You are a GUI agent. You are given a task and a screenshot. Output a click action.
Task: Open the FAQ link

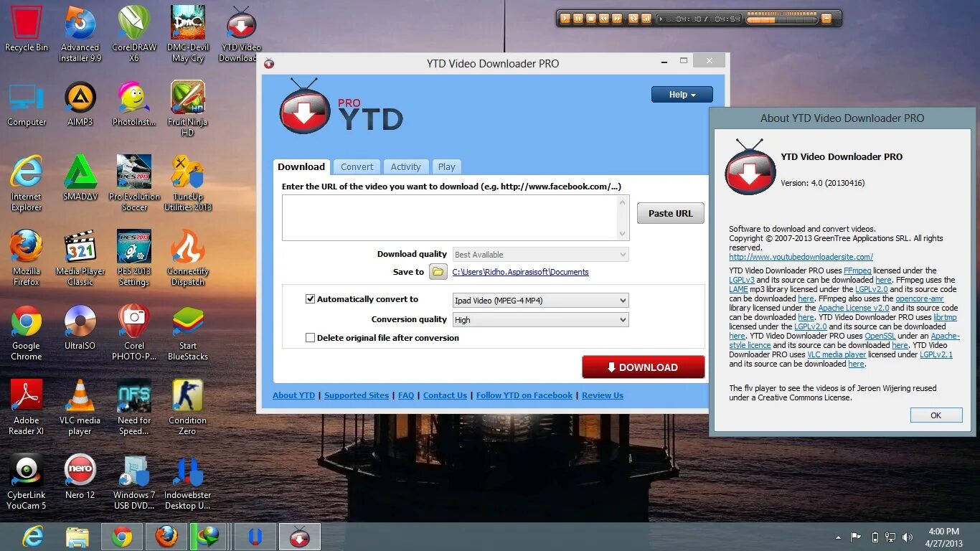(406, 395)
